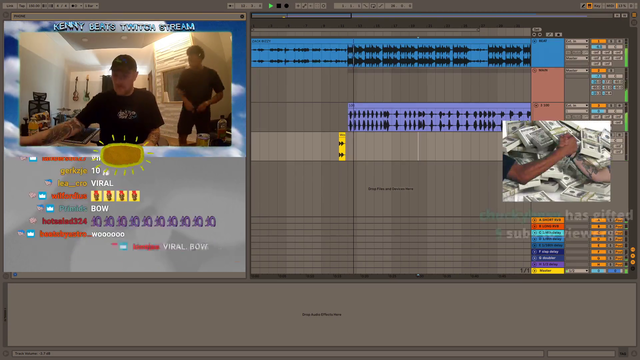
Task: Select the yellow Master track header
Action: [x=548, y=271]
